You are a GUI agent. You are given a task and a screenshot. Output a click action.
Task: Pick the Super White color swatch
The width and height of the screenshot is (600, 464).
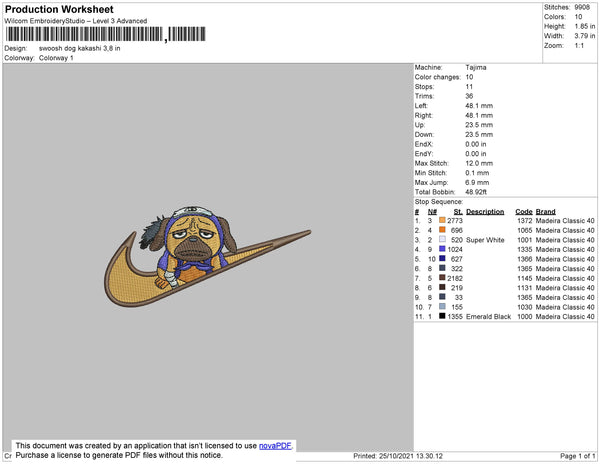point(442,239)
